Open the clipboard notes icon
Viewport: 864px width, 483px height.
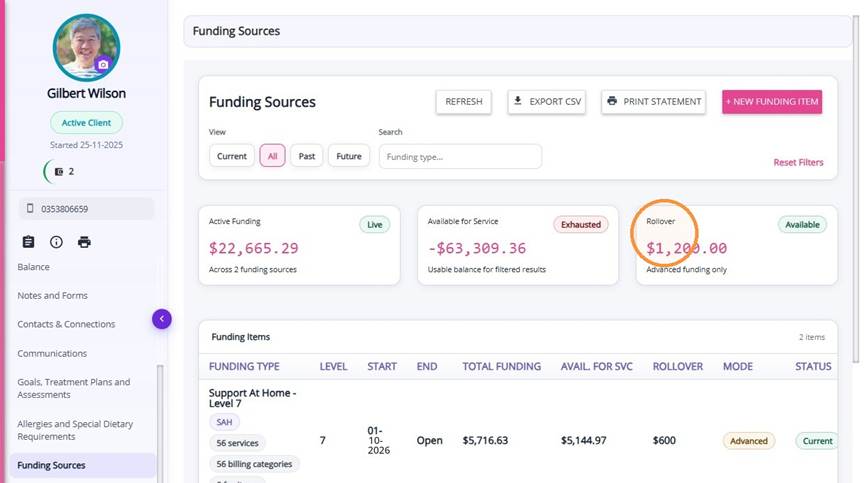coord(28,242)
